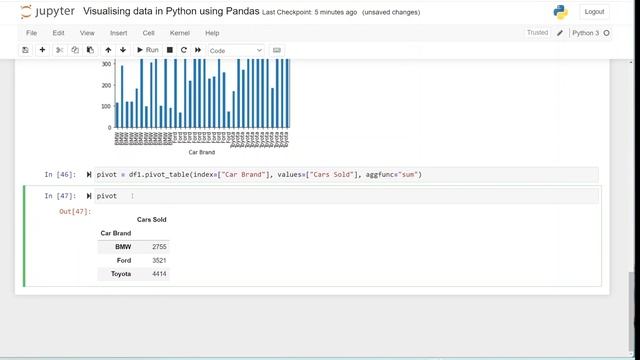Open the command palette keyboard icon
Viewport: 640px width, 360px height.
277,50
